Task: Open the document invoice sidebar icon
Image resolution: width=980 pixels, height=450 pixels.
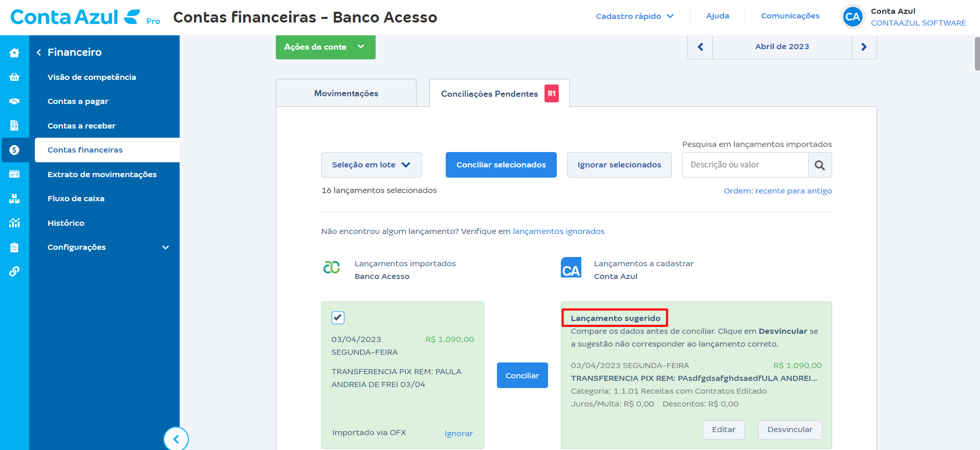Action: pyautogui.click(x=14, y=125)
